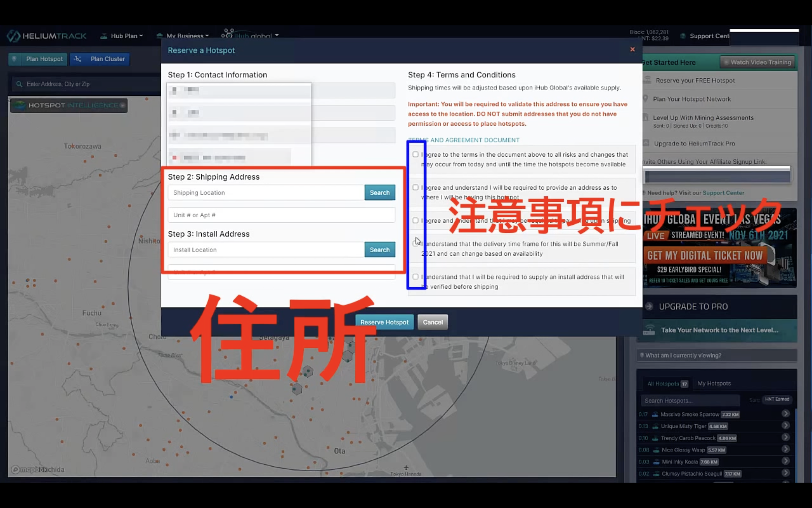Switch to the All Hotspots tab
This screenshot has height=508, width=812.
[667, 384]
